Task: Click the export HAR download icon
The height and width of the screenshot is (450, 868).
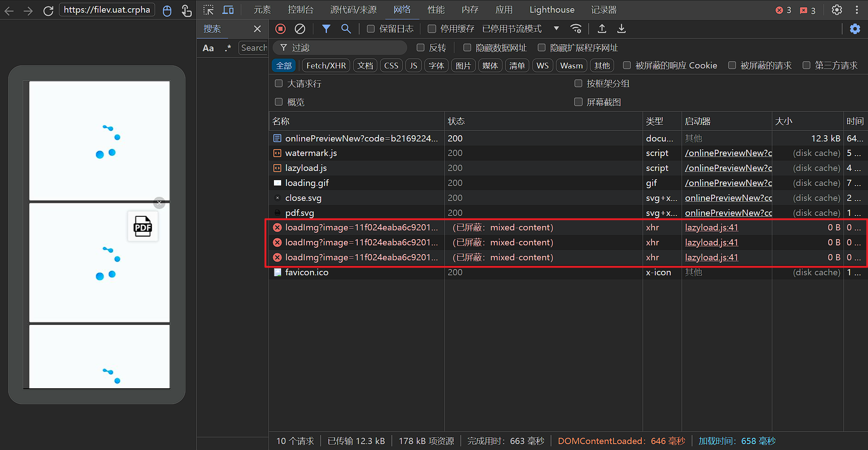Action: [621, 29]
